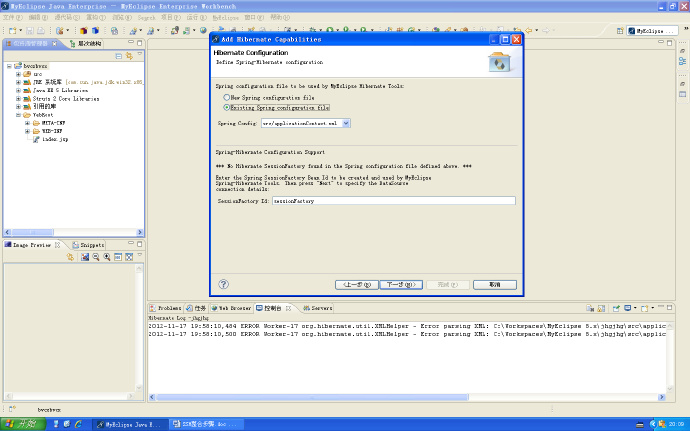Switch to the Servers tab
The width and height of the screenshot is (690, 431).
(318, 308)
